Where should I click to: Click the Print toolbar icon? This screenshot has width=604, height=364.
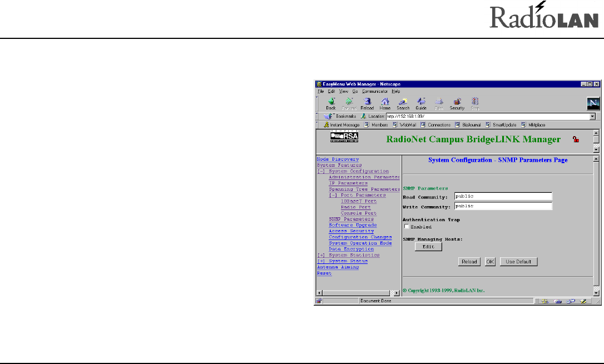pyautogui.click(x=439, y=103)
